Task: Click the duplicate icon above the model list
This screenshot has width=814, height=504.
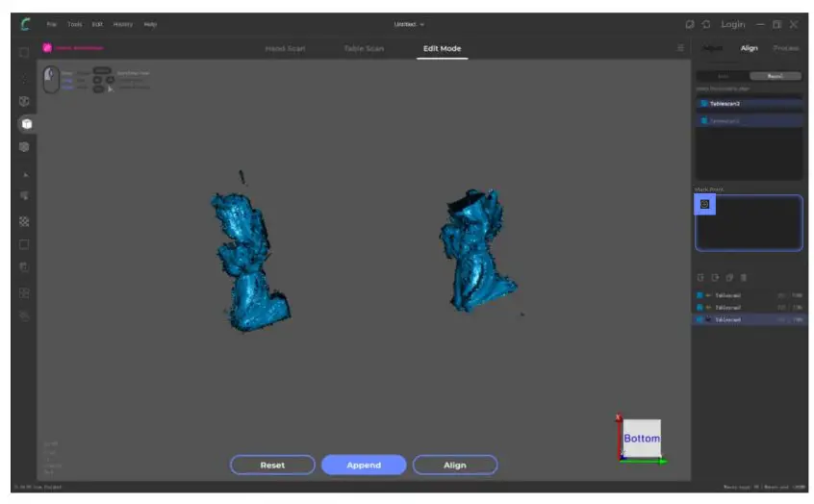Action: [729, 278]
